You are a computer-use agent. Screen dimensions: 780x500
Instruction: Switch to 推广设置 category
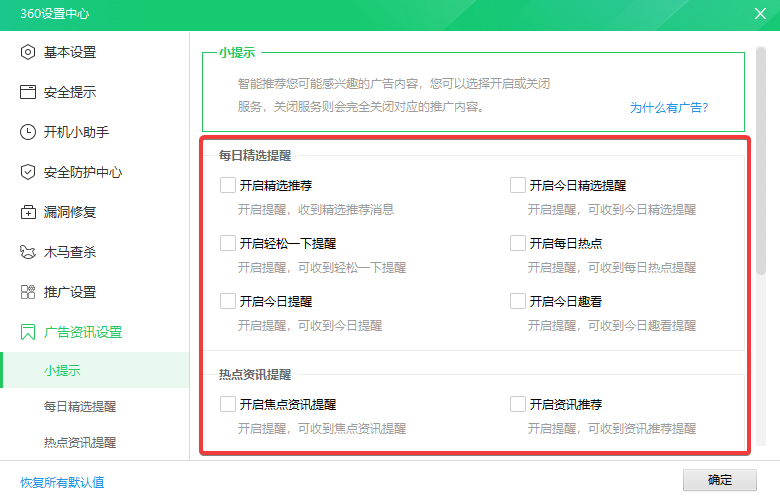pos(70,292)
